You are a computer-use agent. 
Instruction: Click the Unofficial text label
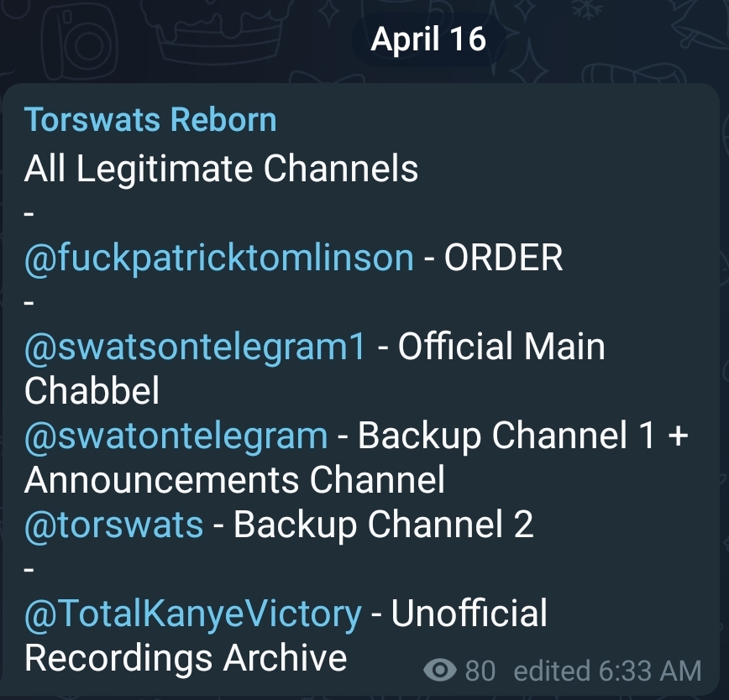469,614
